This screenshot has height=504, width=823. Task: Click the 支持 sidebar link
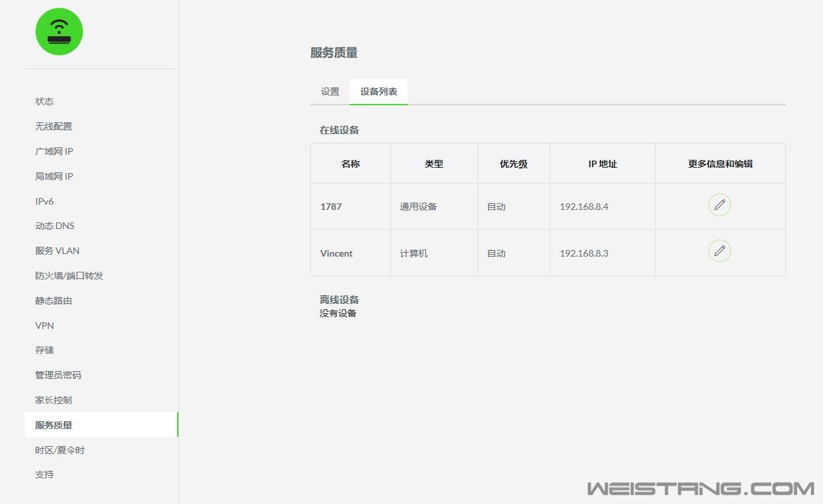pos(45,474)
